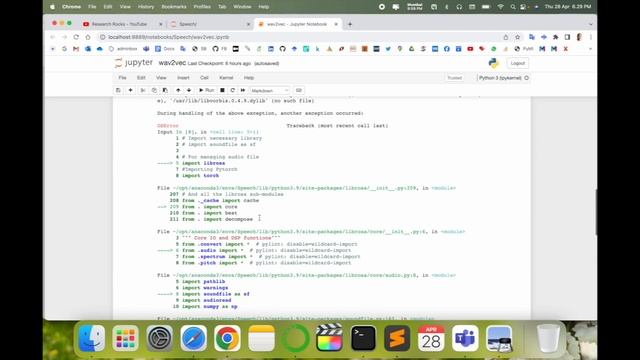
Task: Open Jupyter Cell menu
Action: (204, 78)
